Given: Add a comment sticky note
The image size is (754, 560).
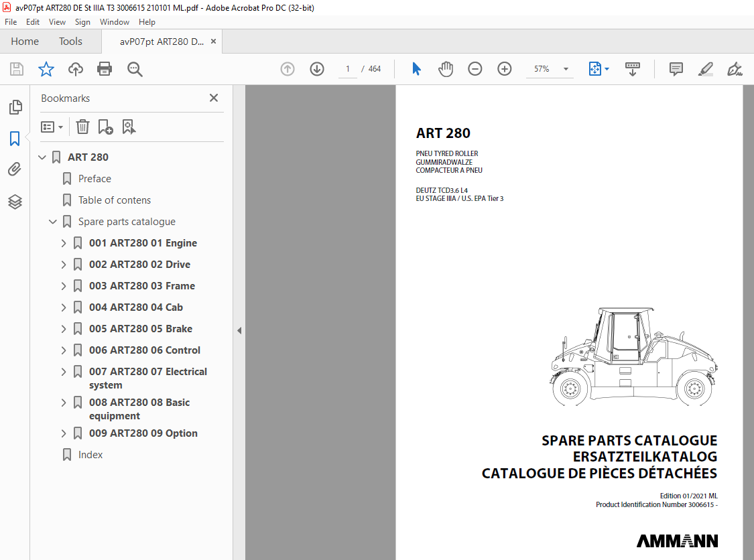Looking at the screenshot, I should click(x=676, y=69).
